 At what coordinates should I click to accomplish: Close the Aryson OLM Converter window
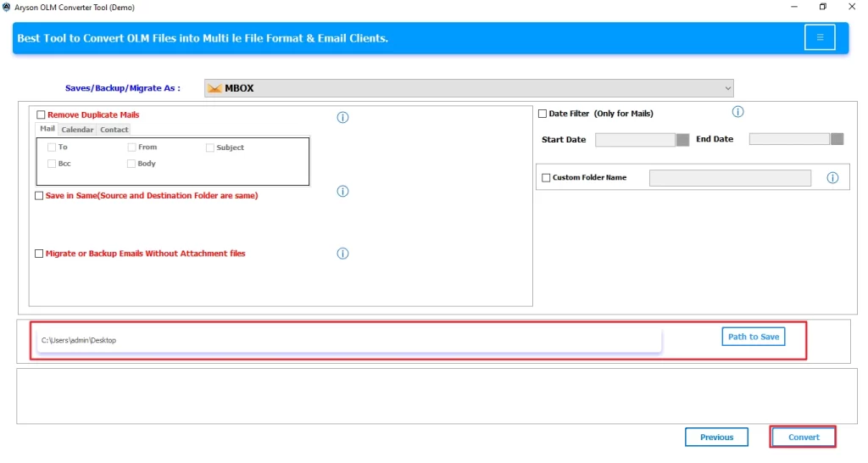(x=852, y=7)
